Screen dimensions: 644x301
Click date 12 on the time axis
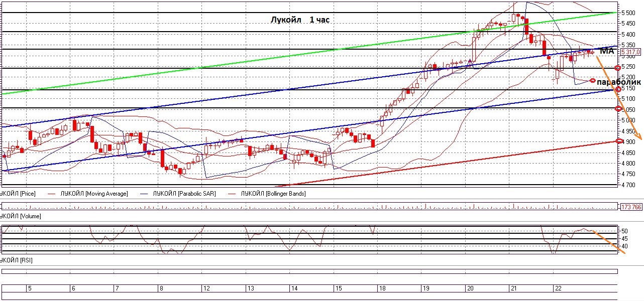click(x=206, y=288)
